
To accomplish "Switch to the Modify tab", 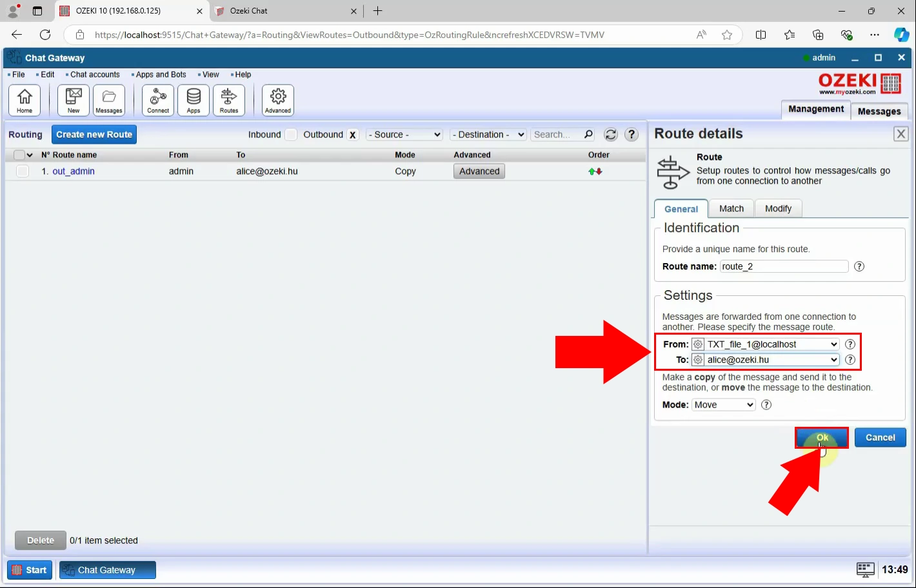I will [778, 208].
